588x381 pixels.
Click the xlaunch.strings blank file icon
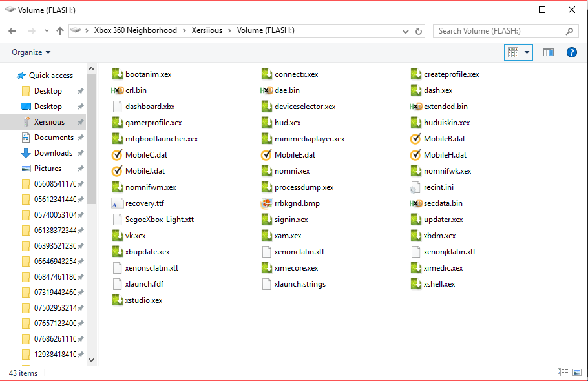pyautogui.click(x=266, y=284)
